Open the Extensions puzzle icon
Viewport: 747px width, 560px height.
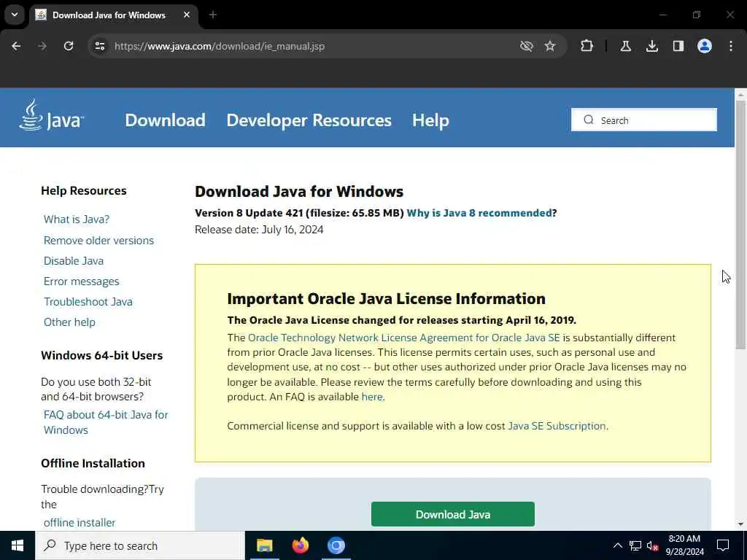click(587, 46)
